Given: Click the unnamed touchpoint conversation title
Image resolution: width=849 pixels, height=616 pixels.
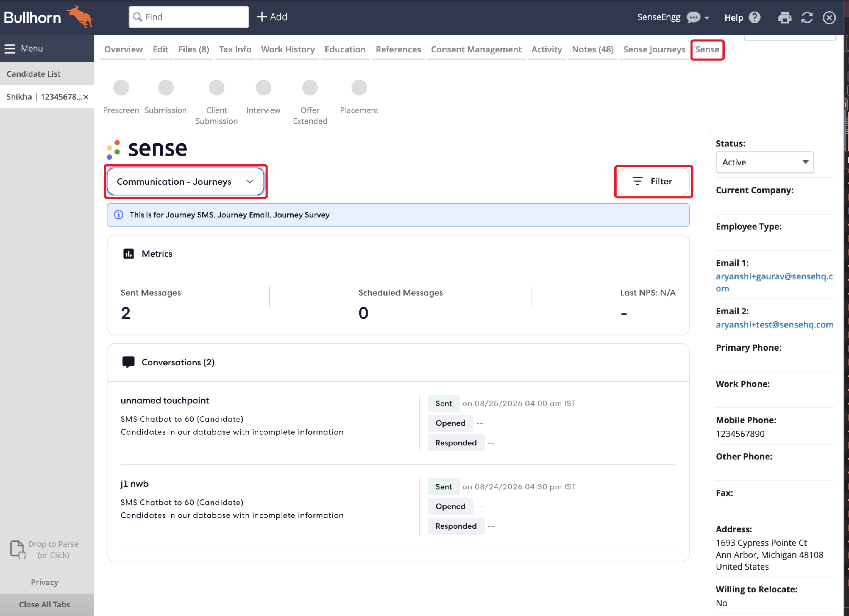Looking at the screenshot, I should click(165, 401).
